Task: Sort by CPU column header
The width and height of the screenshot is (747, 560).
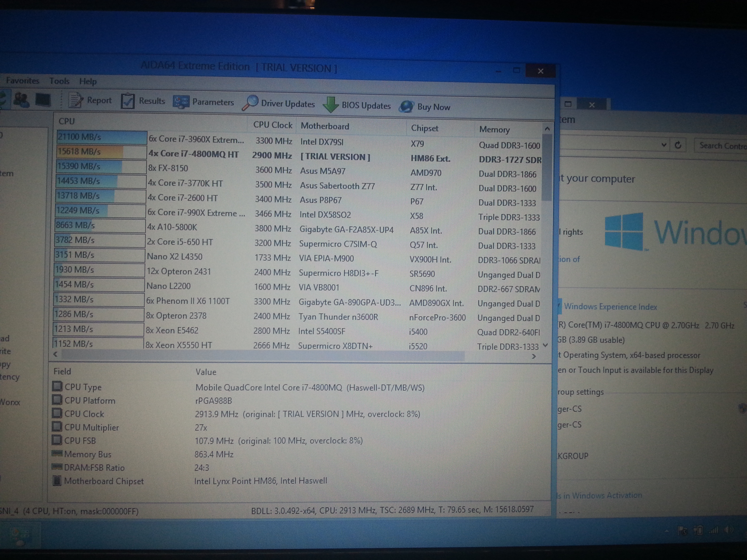Action: click(x=67, y=121)
